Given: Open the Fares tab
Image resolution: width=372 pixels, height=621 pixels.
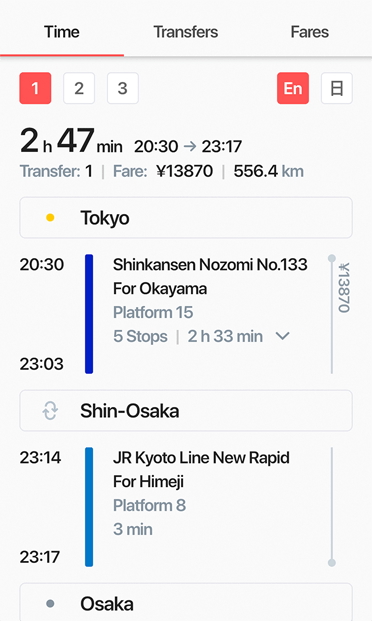Looking at the screenshot, I should [x=310, y=32].
